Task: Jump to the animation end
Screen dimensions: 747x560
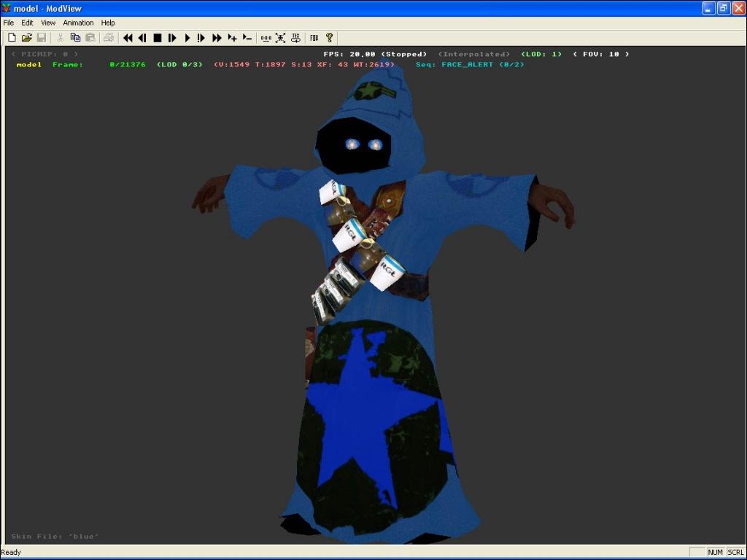Action: point(217,38)
